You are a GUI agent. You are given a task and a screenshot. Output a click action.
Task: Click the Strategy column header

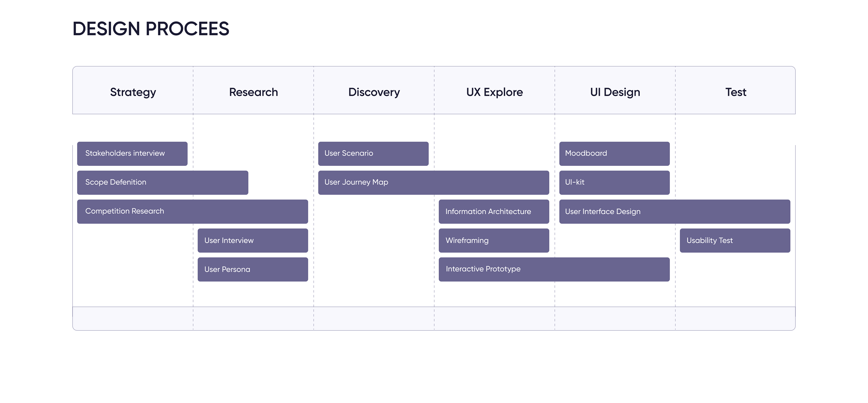click(133, 92)
